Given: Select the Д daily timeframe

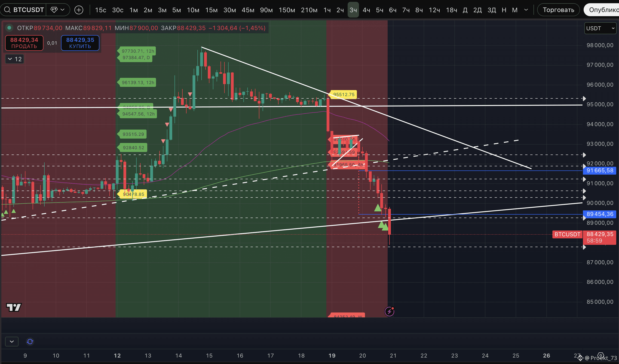Looking at the screenshot, I should pos(465,10).
